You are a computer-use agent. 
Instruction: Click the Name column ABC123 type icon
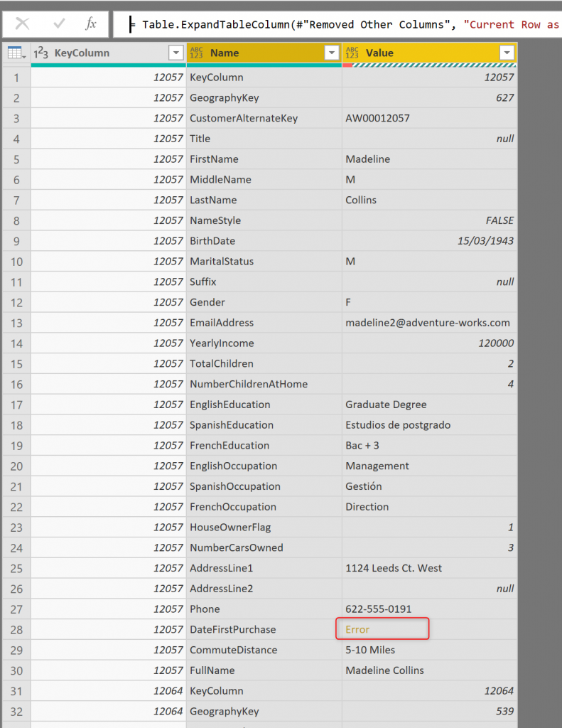[197, 53]
